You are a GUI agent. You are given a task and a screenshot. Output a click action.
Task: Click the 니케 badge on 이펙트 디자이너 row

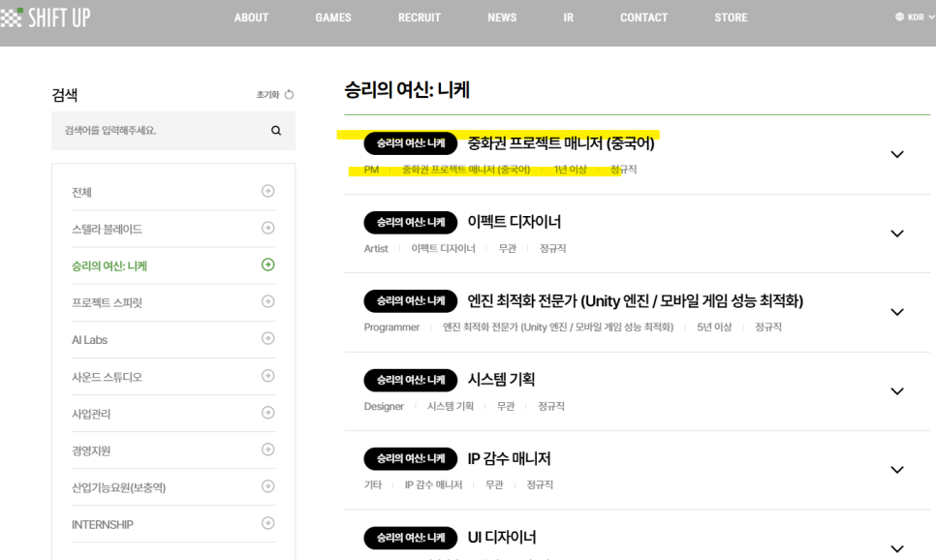click(411, 222)
